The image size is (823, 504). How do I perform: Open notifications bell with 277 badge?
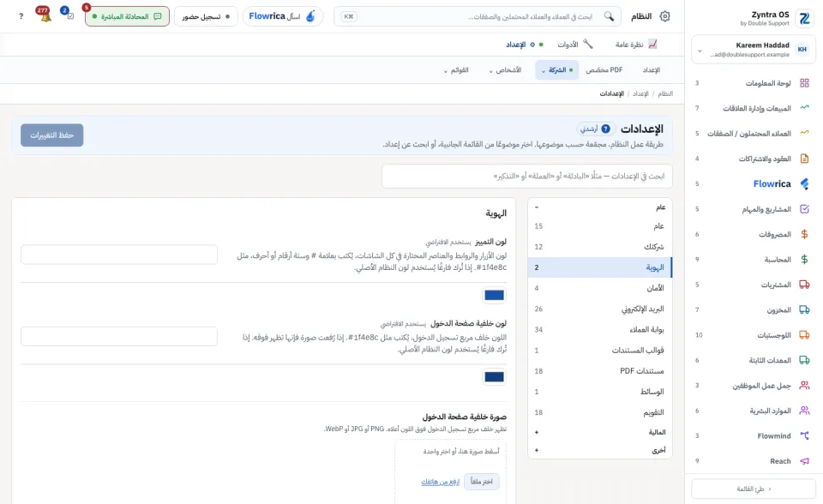(45, 15)
